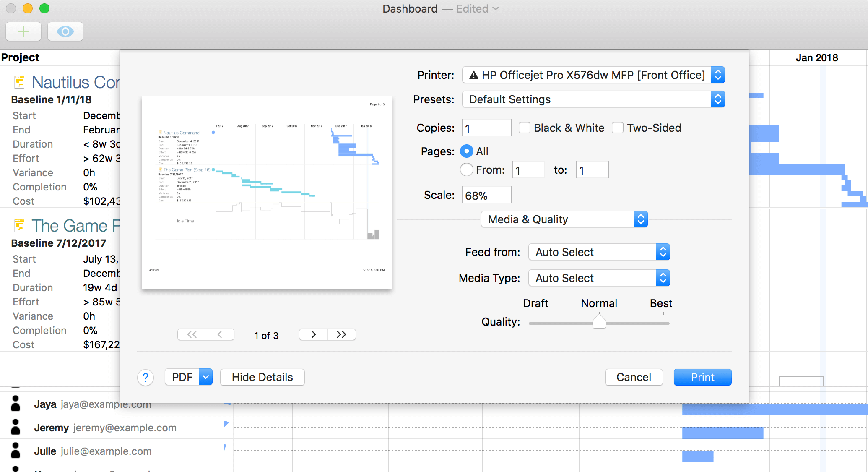Click Jaya's person icon in resource list
This screenshot has height=472, width=868.
coord(16,404)
